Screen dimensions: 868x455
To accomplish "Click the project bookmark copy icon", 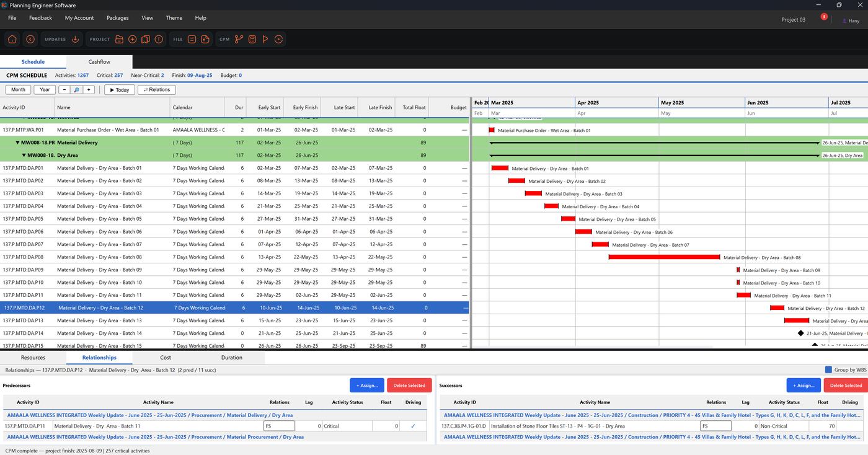I will coord(146,39).
